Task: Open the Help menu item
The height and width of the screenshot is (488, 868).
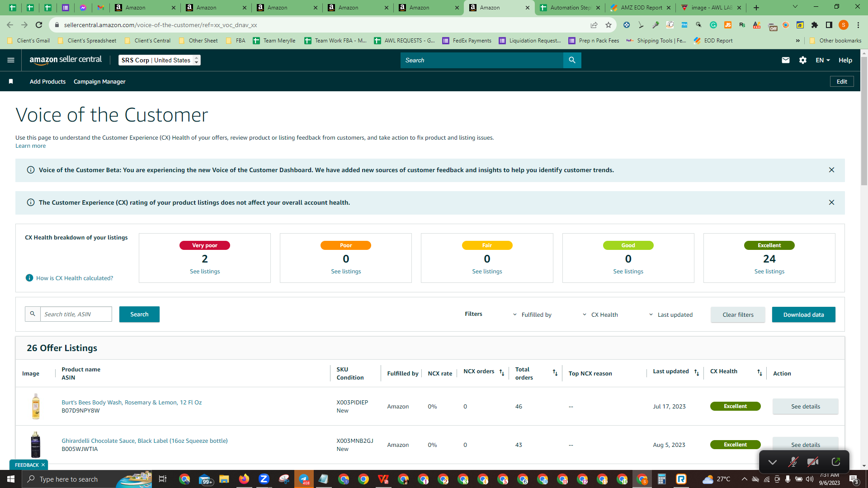Action: point(845,60)
